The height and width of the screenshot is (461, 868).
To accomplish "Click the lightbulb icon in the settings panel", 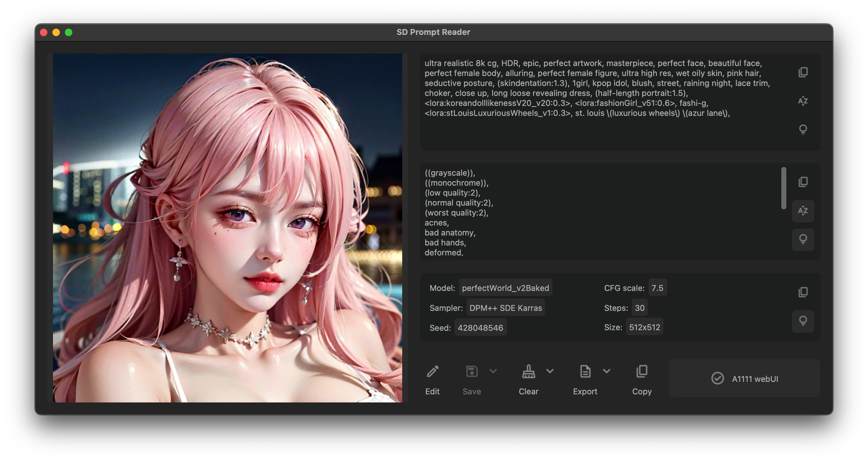I will click(803, 321).
